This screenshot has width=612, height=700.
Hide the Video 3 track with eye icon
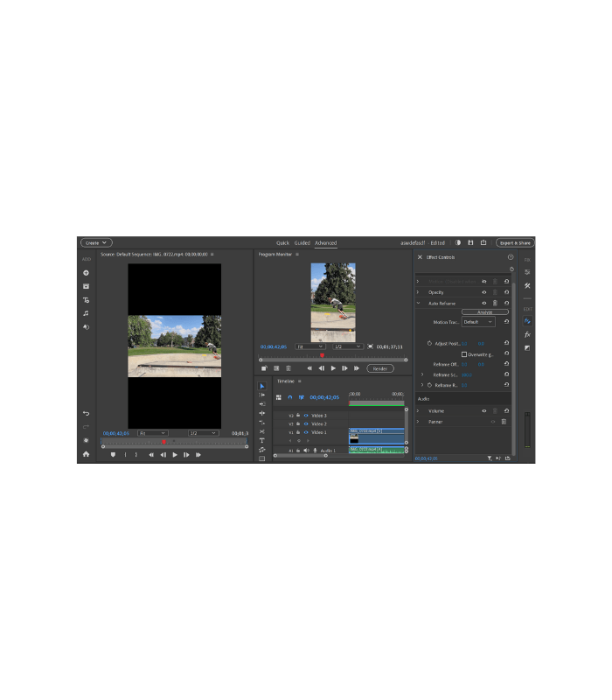coord(306,415)
